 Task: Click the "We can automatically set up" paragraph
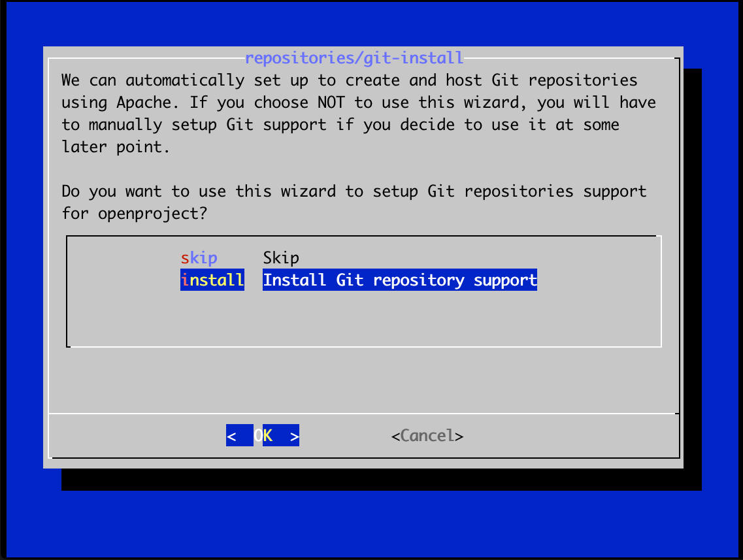[x=359, y=113]
